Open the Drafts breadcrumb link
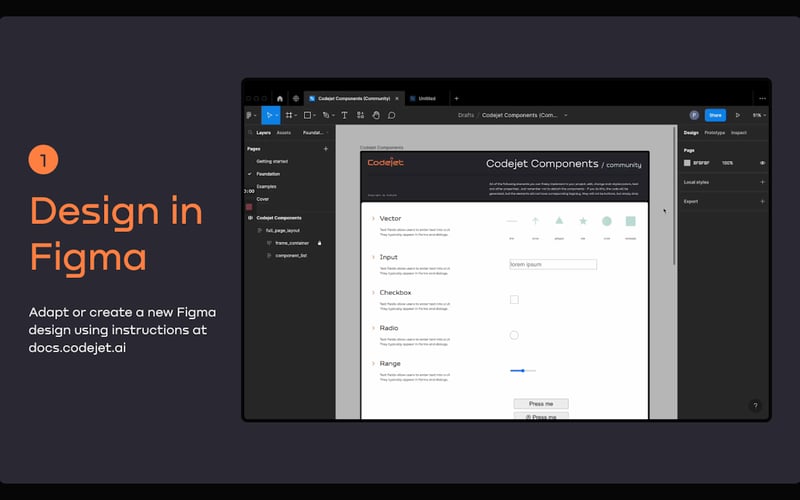Viewport: 800px width, 500px height. (466, 115)
